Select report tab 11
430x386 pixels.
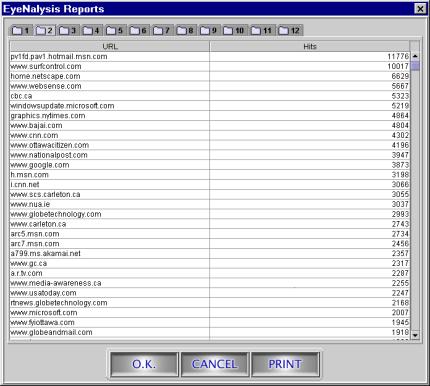point(262,31)
